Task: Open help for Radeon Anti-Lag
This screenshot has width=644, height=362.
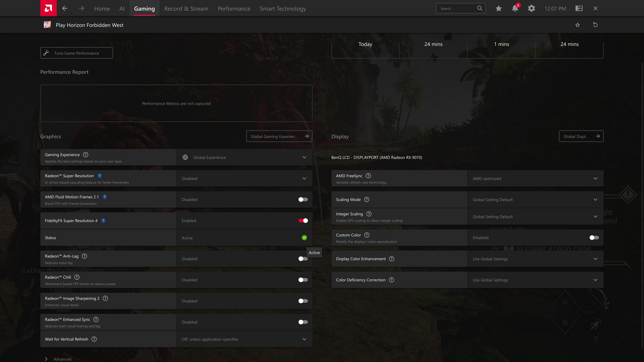Action: pyautogui.click(x=85, y=256)
